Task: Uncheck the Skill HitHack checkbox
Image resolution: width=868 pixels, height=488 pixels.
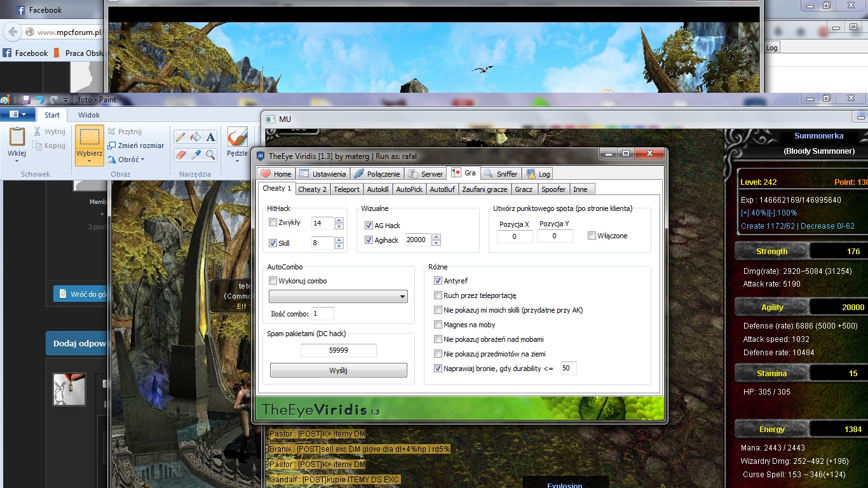Action: click(x=273, y=243)
